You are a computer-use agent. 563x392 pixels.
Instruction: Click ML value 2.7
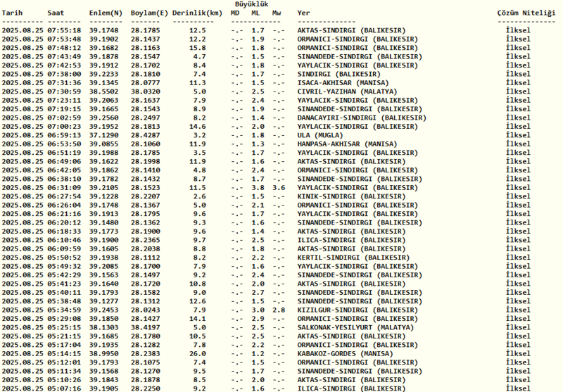click(x=258, y=293)
